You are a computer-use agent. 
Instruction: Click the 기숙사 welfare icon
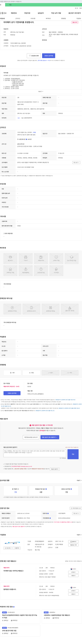26,258
